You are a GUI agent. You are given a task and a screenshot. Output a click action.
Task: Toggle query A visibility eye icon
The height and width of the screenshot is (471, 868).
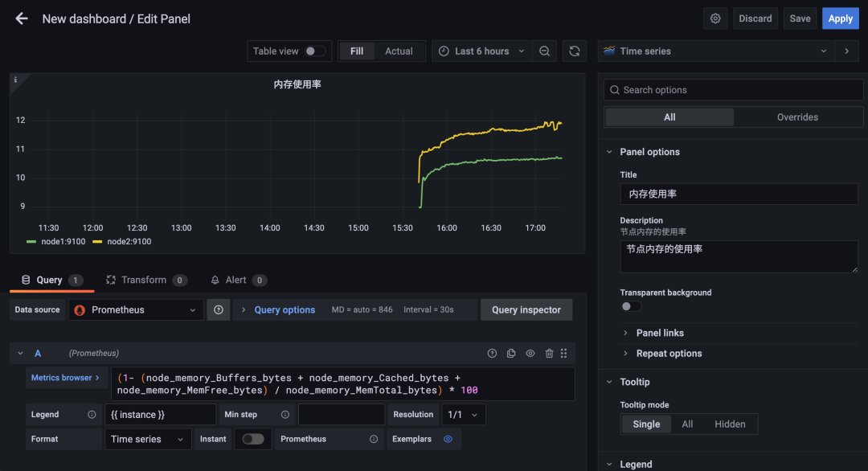click(x=530, y=354)
